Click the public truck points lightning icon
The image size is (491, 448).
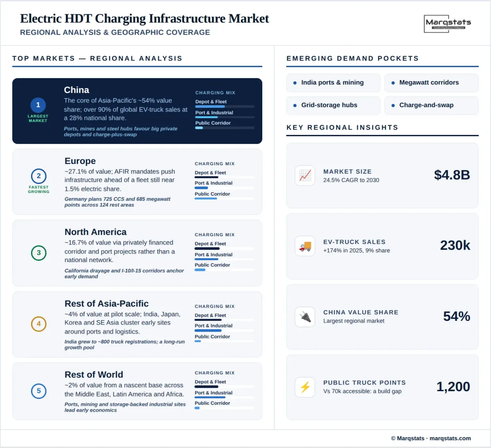click(305, 387)
